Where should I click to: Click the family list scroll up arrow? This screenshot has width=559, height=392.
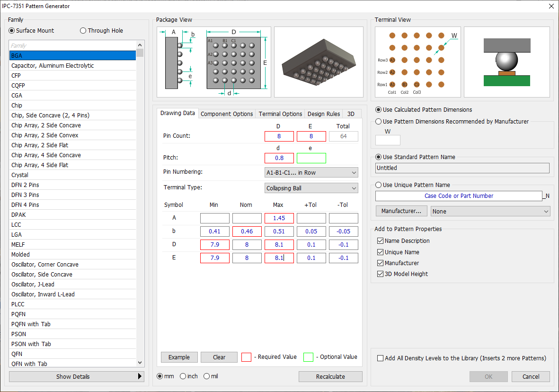click(140, 45)
